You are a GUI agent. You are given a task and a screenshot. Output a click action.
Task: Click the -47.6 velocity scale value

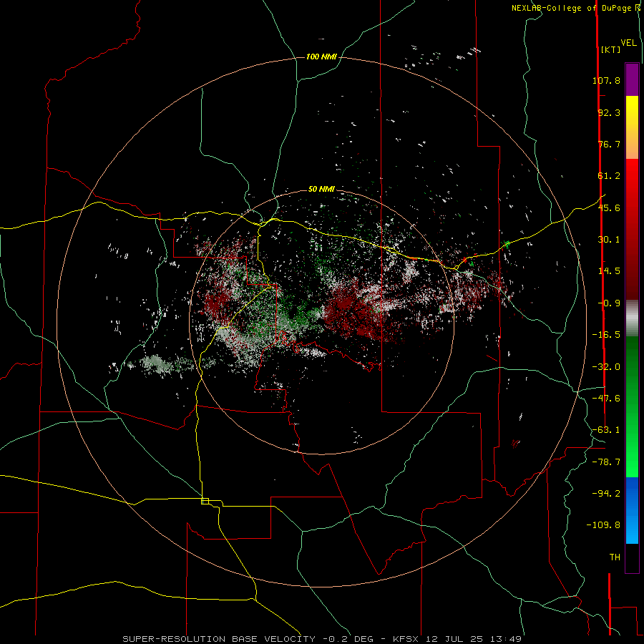pyautogui.click(x=606, y=399)
